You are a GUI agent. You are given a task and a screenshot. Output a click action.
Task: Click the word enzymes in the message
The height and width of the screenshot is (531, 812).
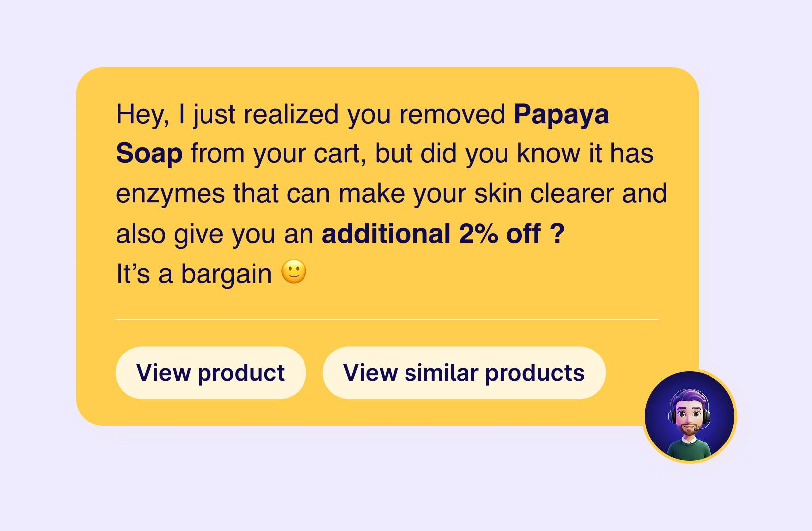(x=170, y=193)
